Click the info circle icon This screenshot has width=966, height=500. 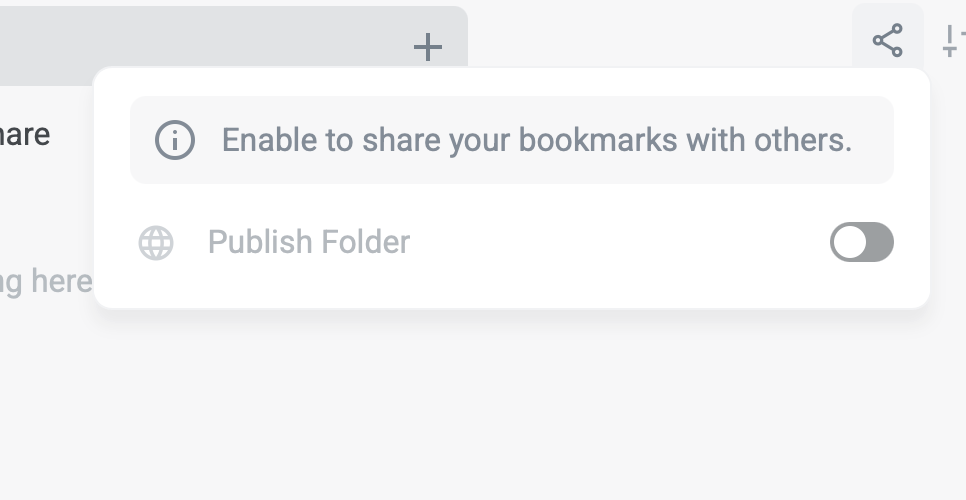(x=174, y=140)
